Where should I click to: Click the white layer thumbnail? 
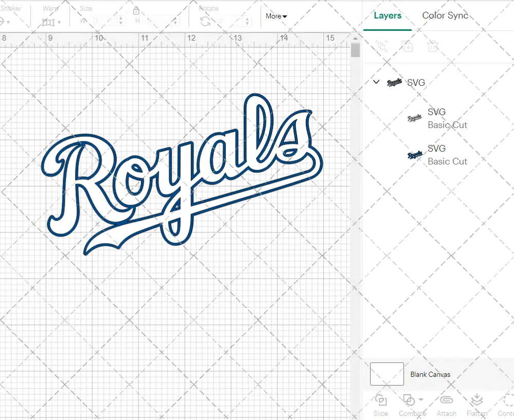[414, 118]
